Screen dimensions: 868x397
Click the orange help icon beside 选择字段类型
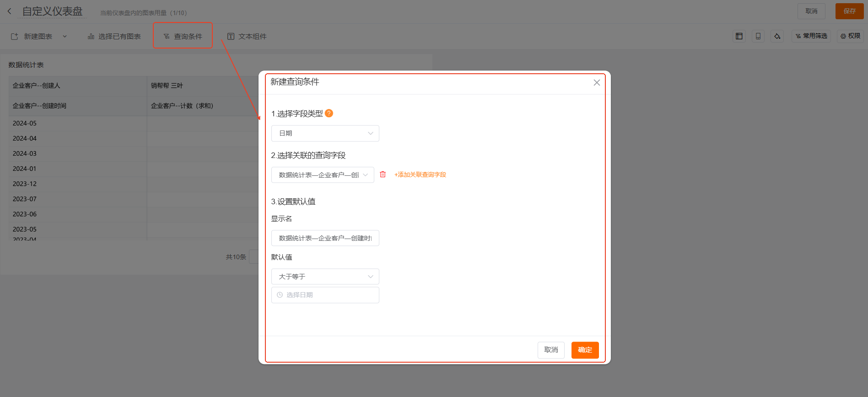point(329,113)
